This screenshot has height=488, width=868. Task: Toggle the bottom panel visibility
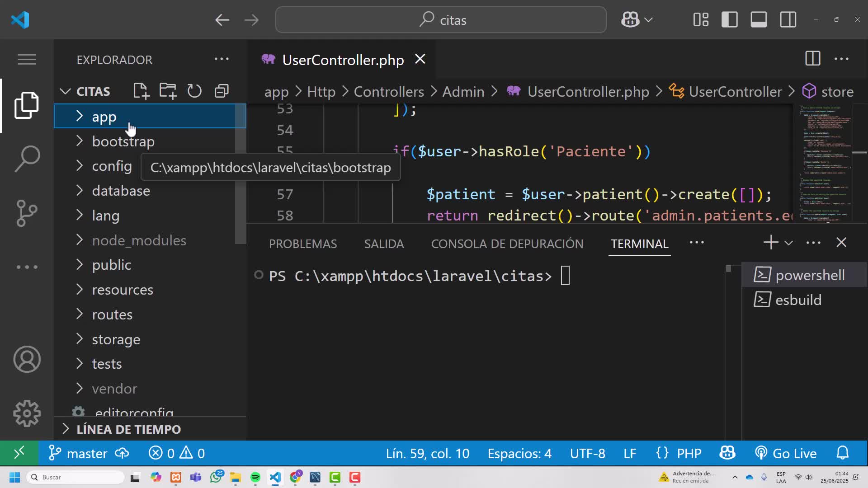(x=759, y=19)
